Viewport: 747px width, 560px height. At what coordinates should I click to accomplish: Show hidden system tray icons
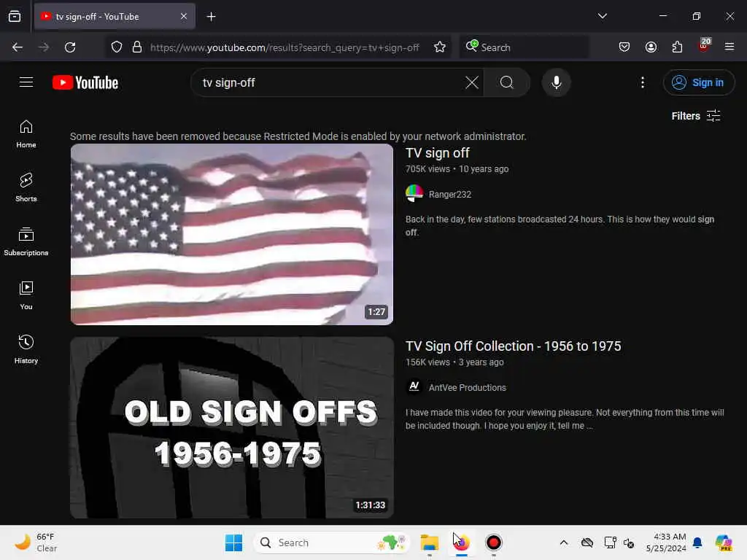[x=564, y=542]
